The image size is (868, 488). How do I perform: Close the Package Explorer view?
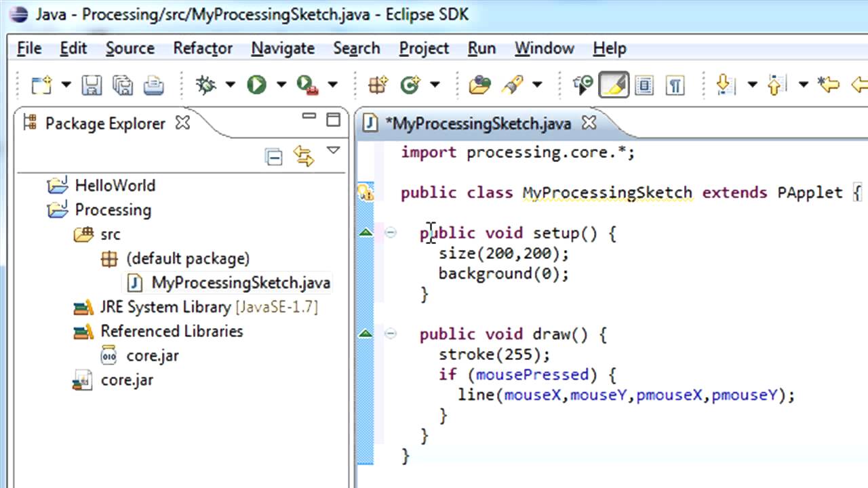183,123
